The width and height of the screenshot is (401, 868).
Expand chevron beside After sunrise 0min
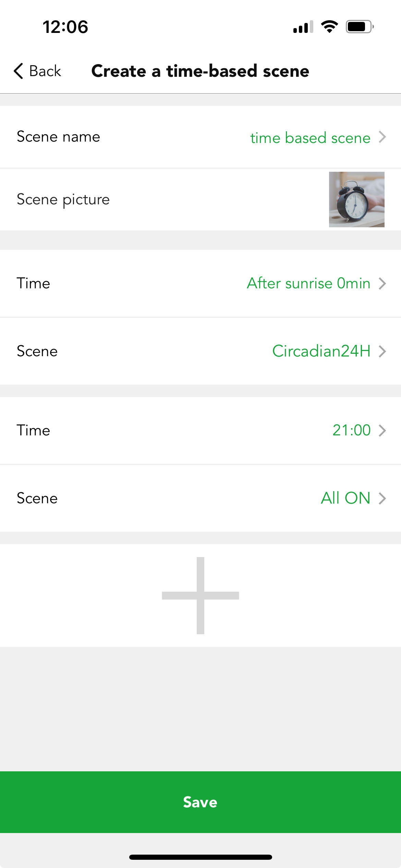coord(382,284)
